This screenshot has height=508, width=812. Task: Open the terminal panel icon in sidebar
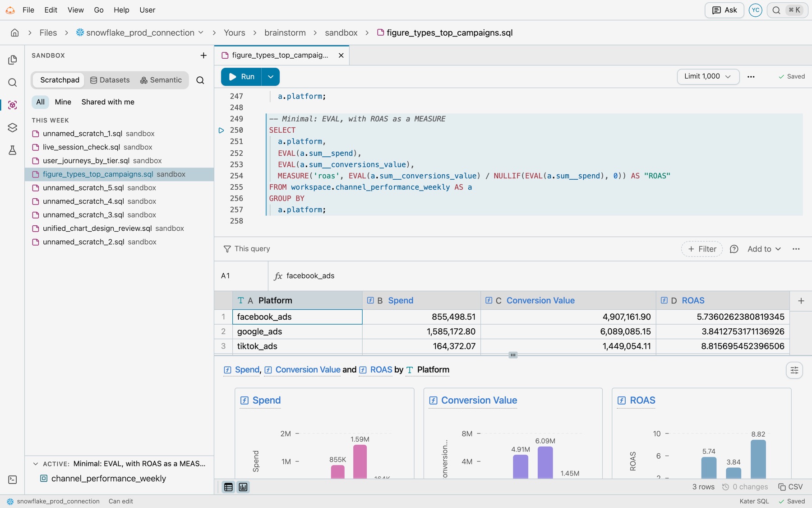click(13, 480)
